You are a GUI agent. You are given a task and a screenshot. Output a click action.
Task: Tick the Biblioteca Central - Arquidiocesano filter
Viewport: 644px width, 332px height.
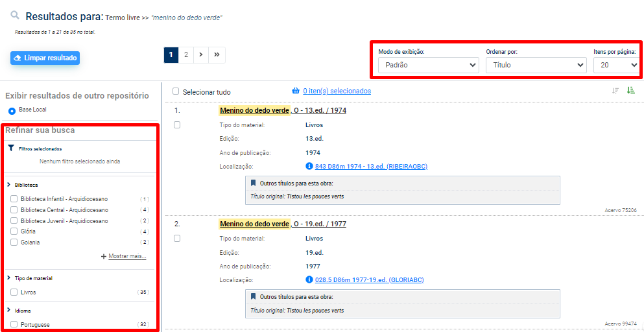click(x=14, y=210)
